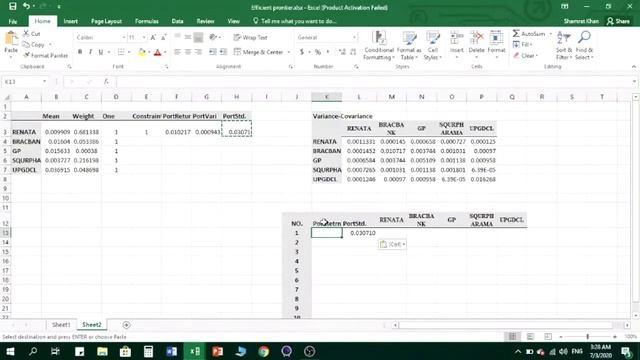Open Ribbon Display Options icon

564,7
